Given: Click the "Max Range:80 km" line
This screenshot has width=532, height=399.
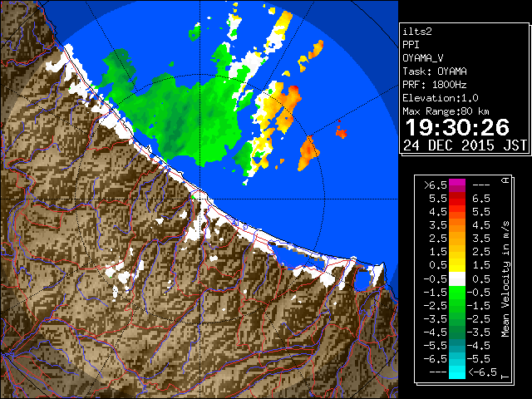Looking at the screenshot, I should pos(446,111).
